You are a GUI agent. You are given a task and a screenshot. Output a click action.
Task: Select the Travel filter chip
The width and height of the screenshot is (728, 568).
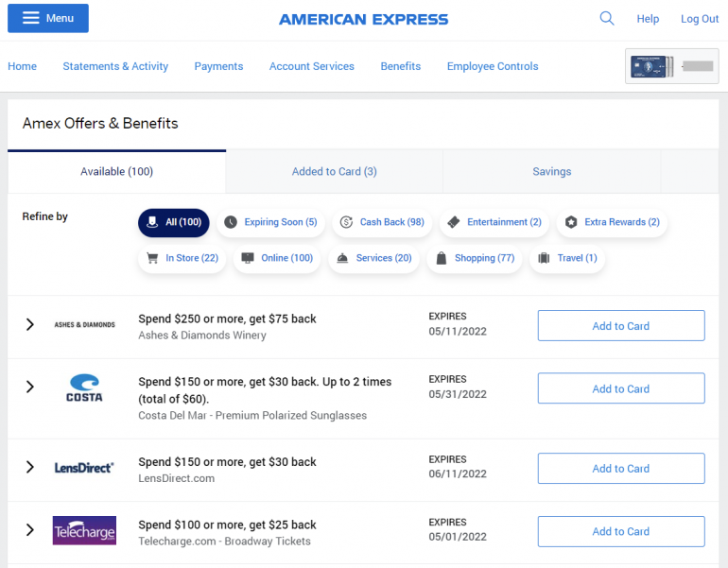click(x=567, y=258)
